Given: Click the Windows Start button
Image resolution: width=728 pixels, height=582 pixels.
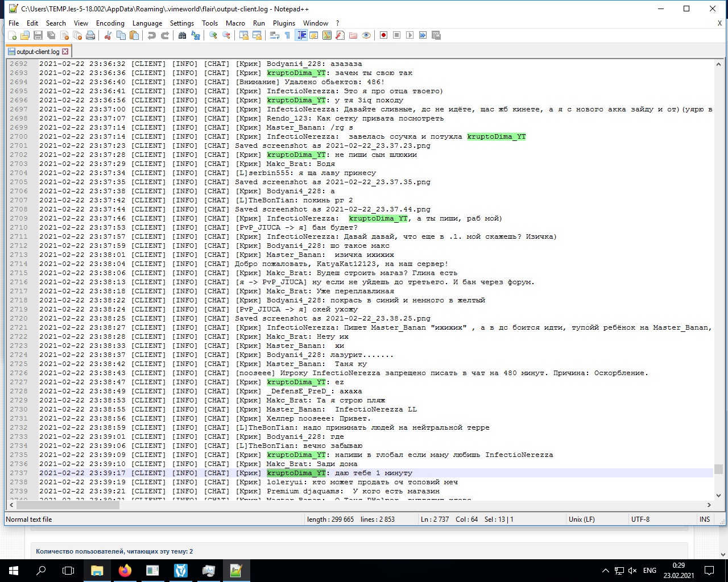Looking at the screenshot, I should (x=14, y=571).
